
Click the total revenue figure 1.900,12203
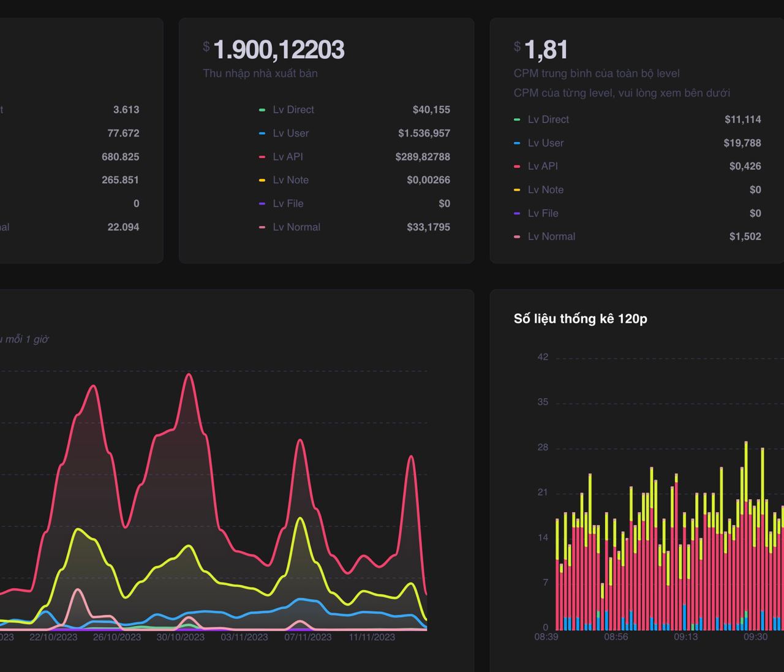coord(279,50)
